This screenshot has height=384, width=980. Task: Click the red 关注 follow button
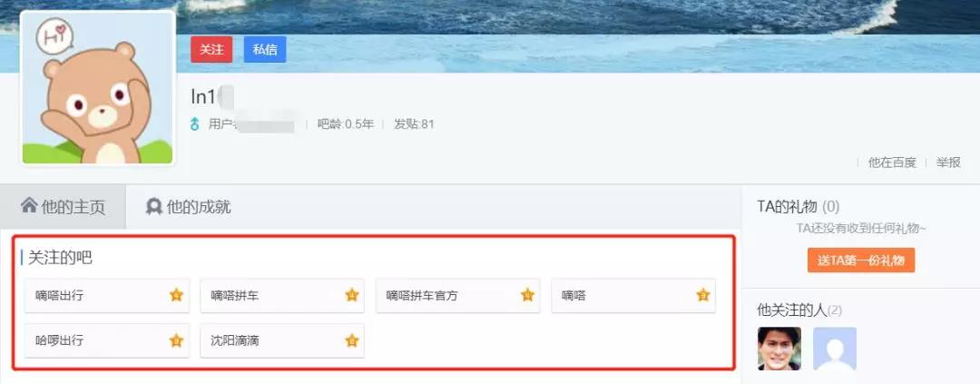pyautogui.click(x=211, y=49)
